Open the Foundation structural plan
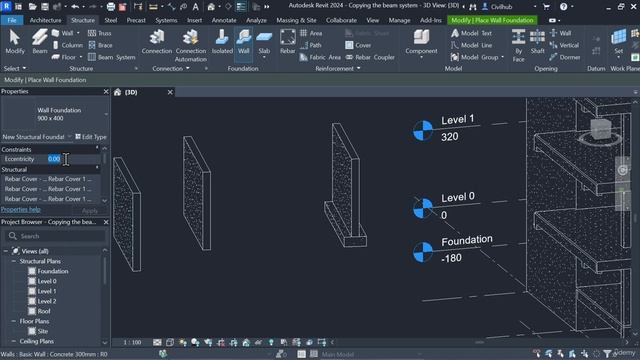The width and height of the screenshot is (640, 360). click(x=53, y=271)
